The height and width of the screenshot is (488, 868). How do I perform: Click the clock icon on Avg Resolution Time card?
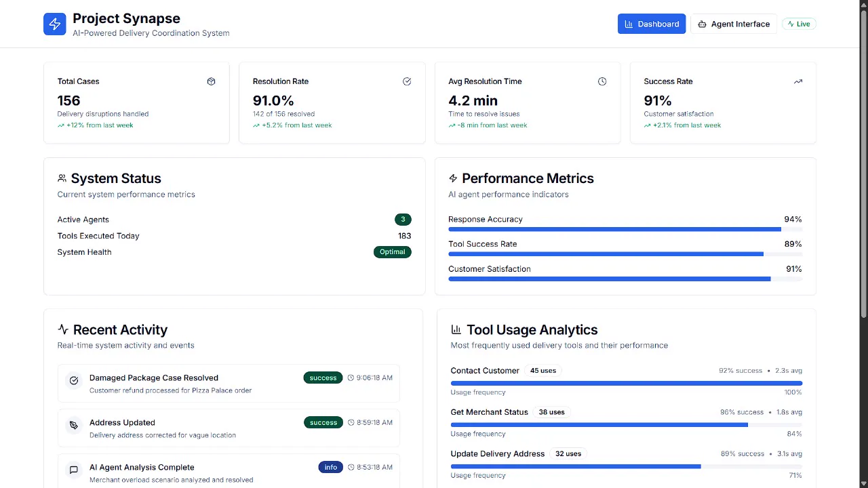(602, 81)
